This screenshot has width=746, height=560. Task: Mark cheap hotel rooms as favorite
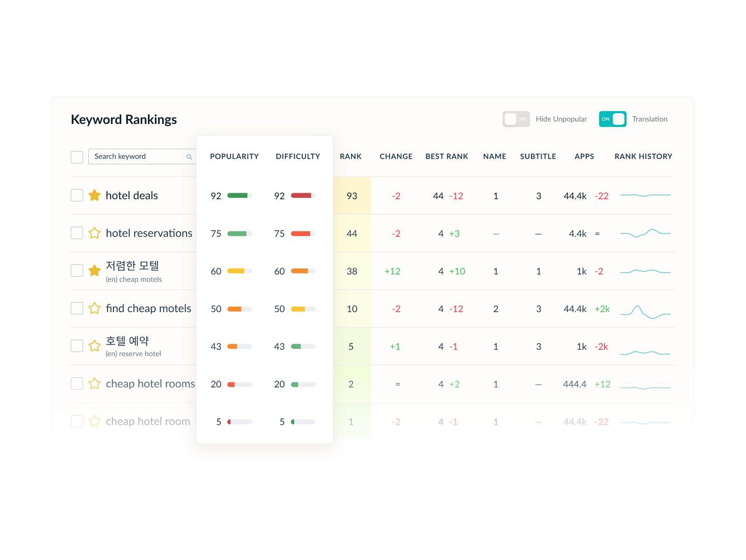(95, 384)
